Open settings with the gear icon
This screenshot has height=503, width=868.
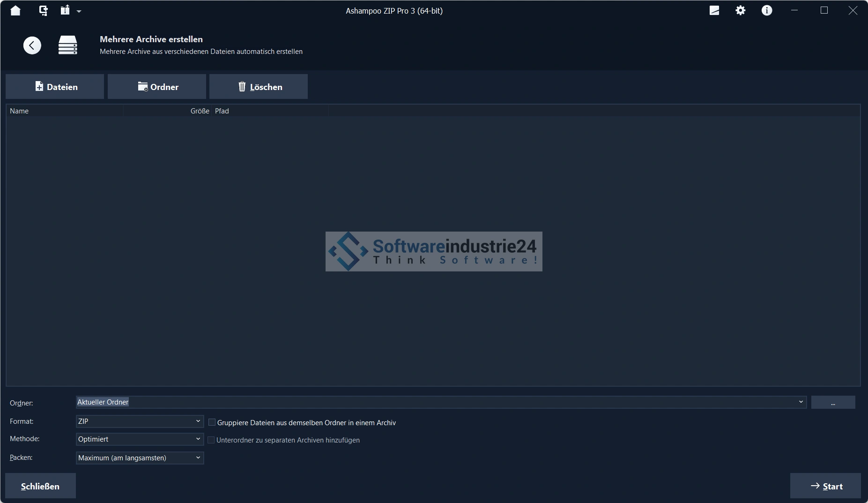[740, 10]
